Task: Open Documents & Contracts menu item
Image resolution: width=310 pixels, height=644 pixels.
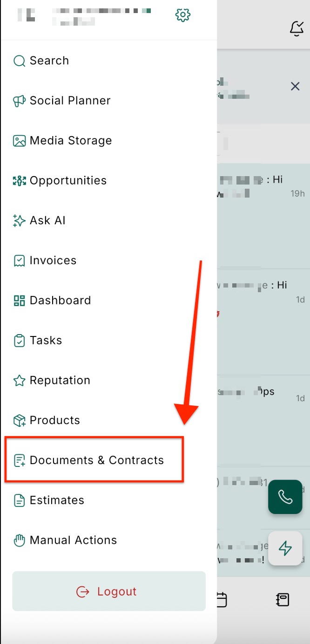Action: [96, 460]
